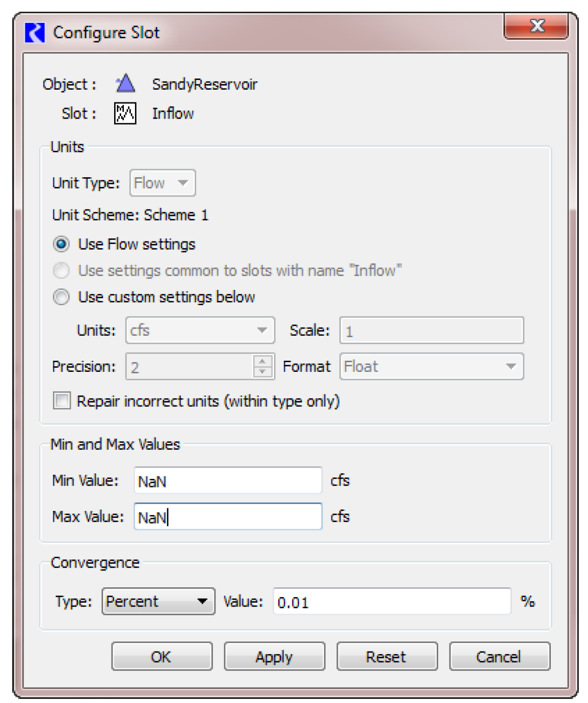This screenshot has width=588, height=703.
Task: Click the Reset button
Action: point(387,657)
